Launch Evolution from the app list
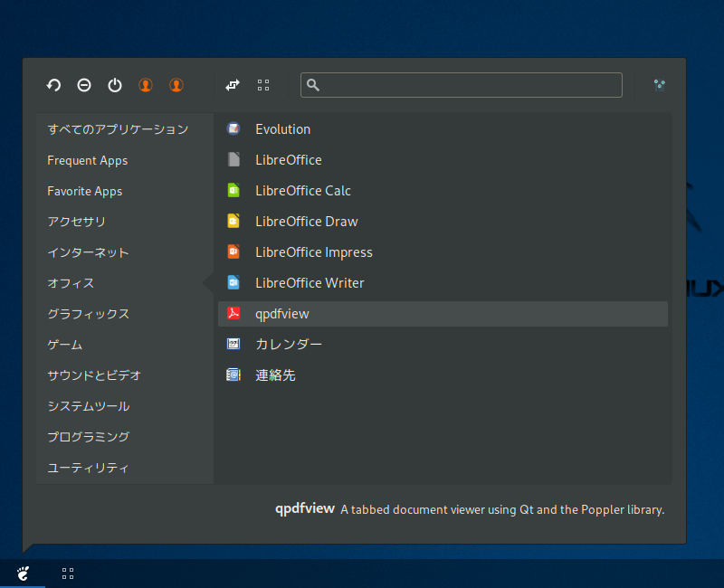Viewport: 724px width, 588px height. [443, 128]
